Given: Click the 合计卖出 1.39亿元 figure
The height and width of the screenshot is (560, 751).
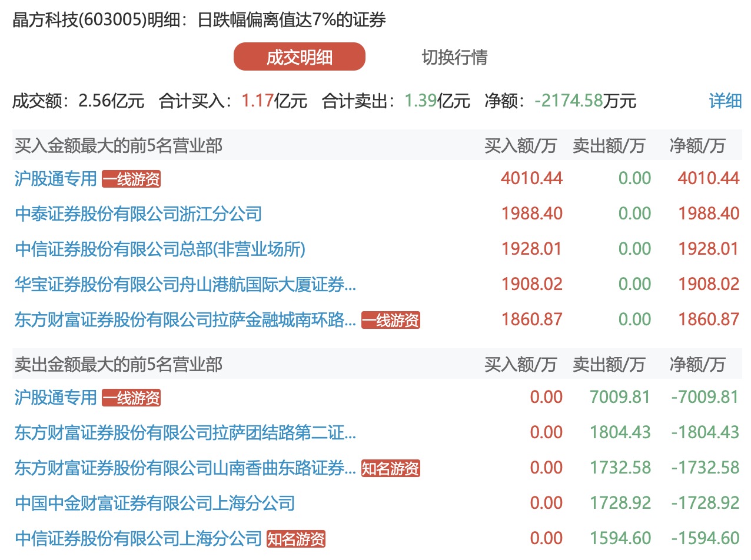Looking at the screenshot, I should coord(437,101).
